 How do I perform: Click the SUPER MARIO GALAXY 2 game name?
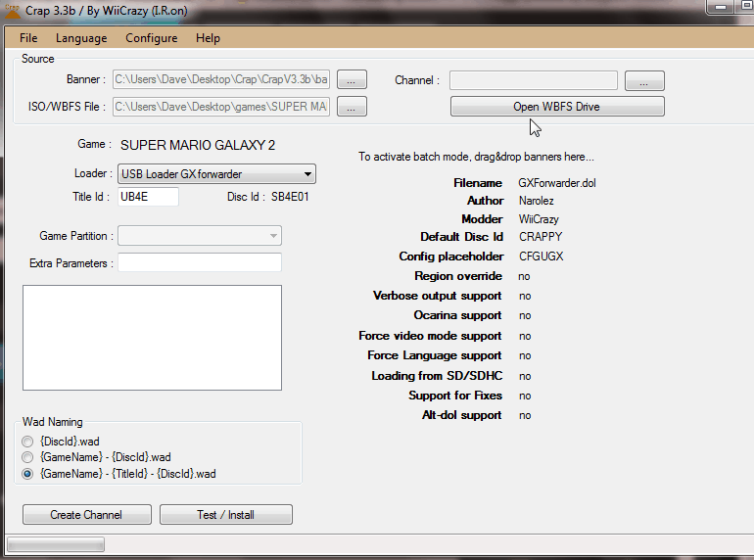click(x=198, y=145)
